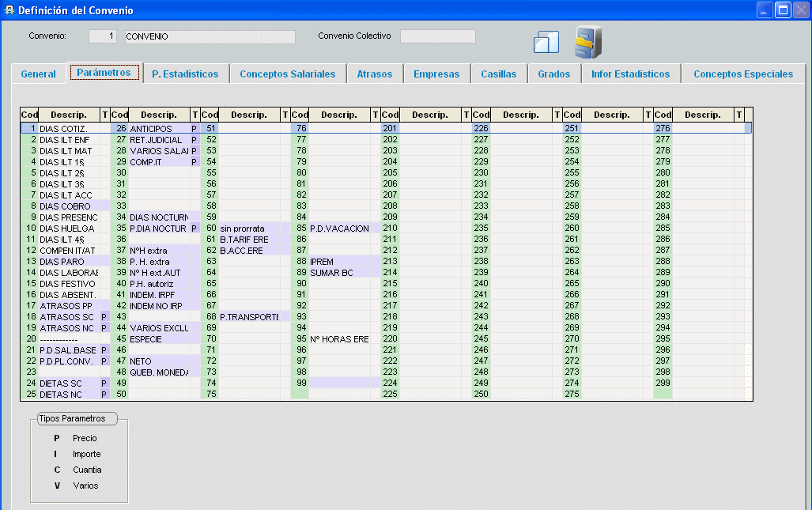Image resolution: width=812 pixels, height=510 pixels.
Task: Click the Precio parameter type label
Action: pos(85,438)
